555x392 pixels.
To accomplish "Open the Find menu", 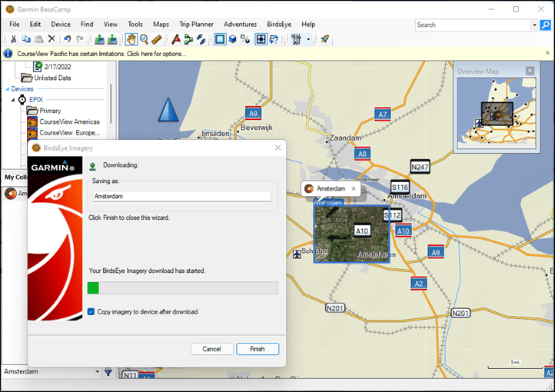I will click(87, 25).
